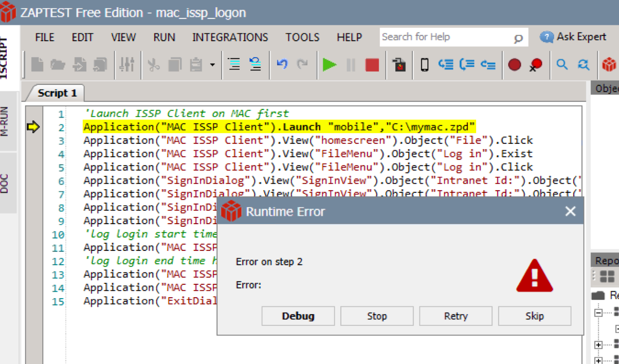Image resolution: width=619 pixels, height=364 pixels.
Task: Click script line 4 ending in Exist
Action: click(308, 154)
